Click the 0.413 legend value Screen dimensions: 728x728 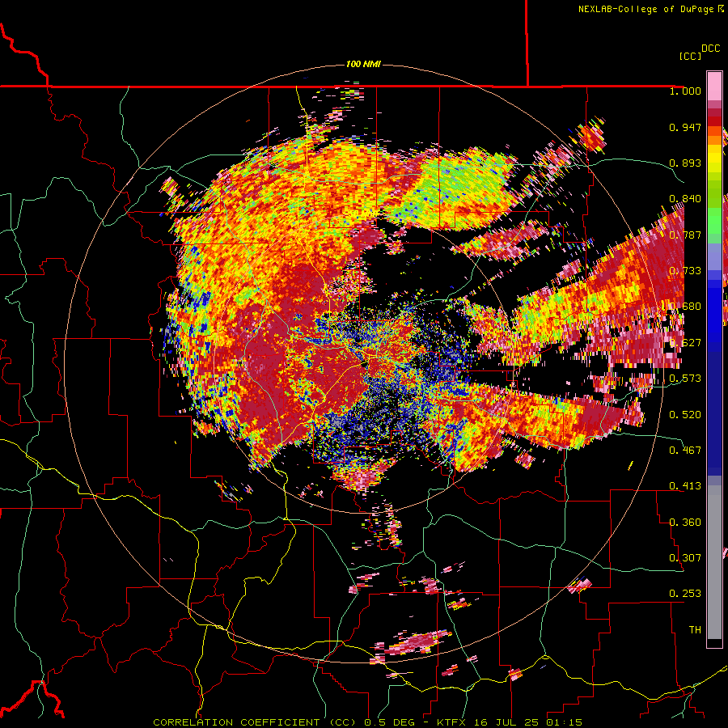coord(685,486)
